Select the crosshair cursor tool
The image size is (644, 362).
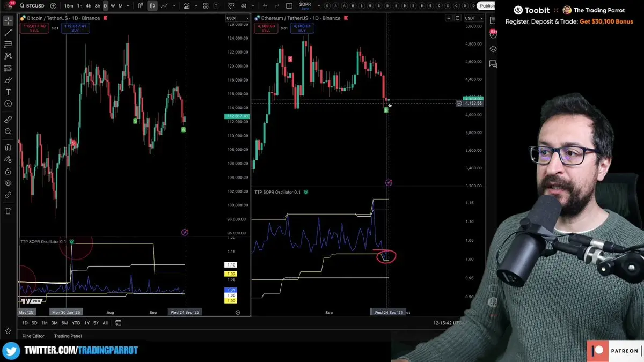[x=8, y=21]
